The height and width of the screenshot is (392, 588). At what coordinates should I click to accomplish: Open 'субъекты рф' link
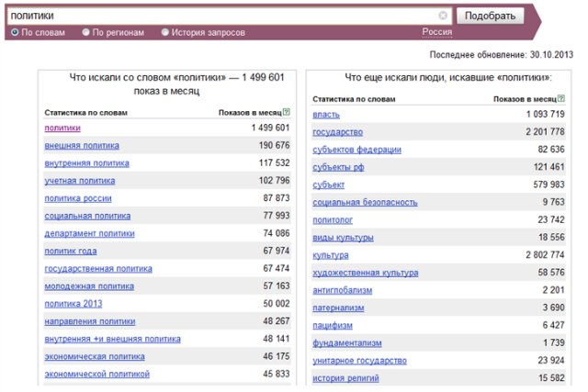338,167
